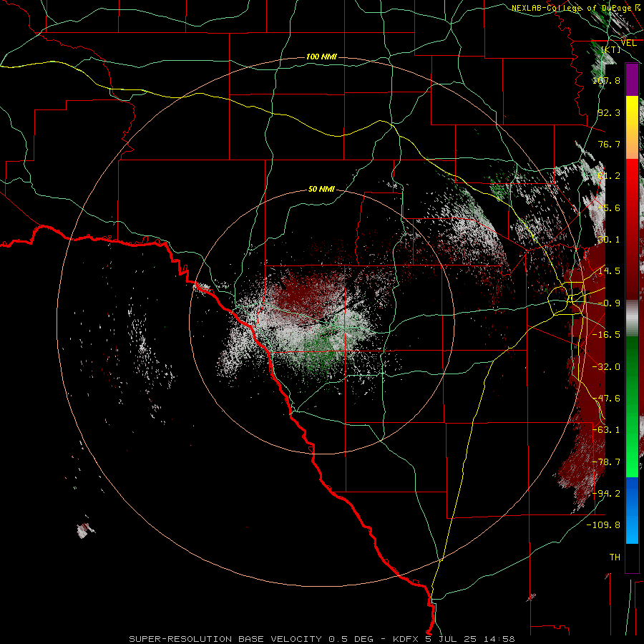Click the KDFX station ID in the caption
The height and width of the screenshot is (644, 644).
406,639
